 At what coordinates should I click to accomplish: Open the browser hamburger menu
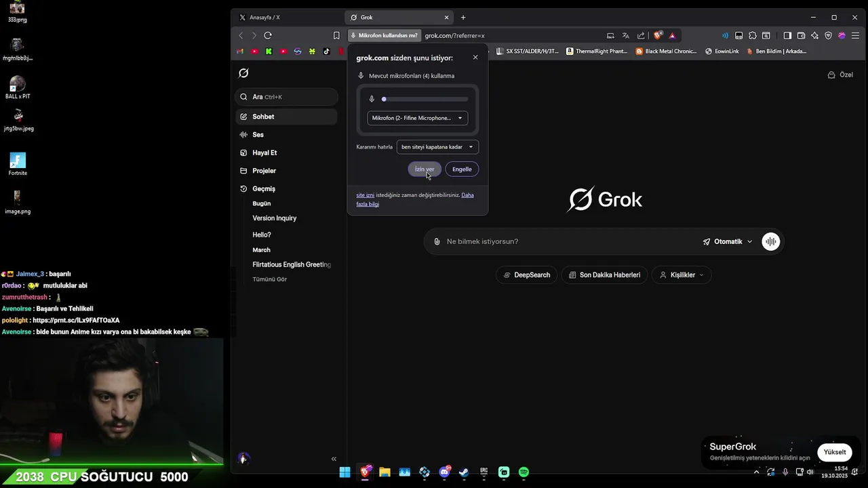(856, 35)
